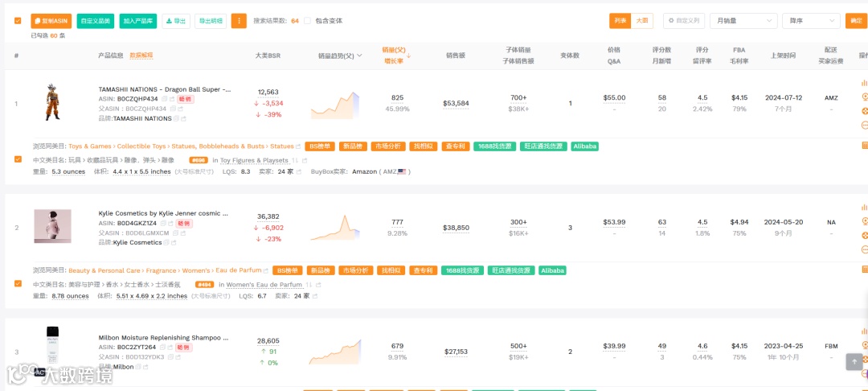Open the TAMASHII NATIONS Dragon Ball Super product title
Viewport: 868px width, 391px height.
165,89
